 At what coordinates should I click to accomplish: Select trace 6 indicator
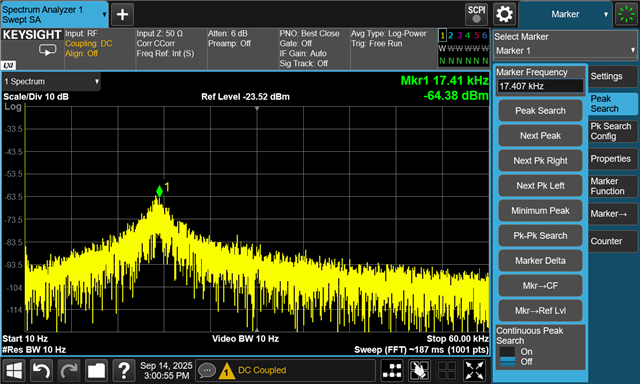(485, 36)
